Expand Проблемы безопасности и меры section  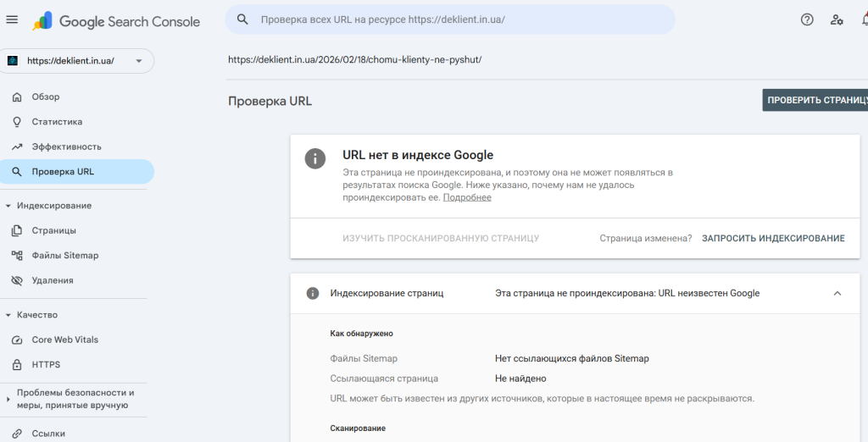coord(8,399)
